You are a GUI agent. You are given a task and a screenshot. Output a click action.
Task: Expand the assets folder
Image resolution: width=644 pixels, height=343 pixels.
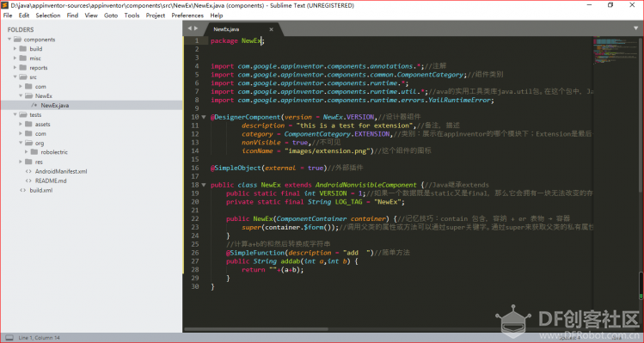(21, 124)
